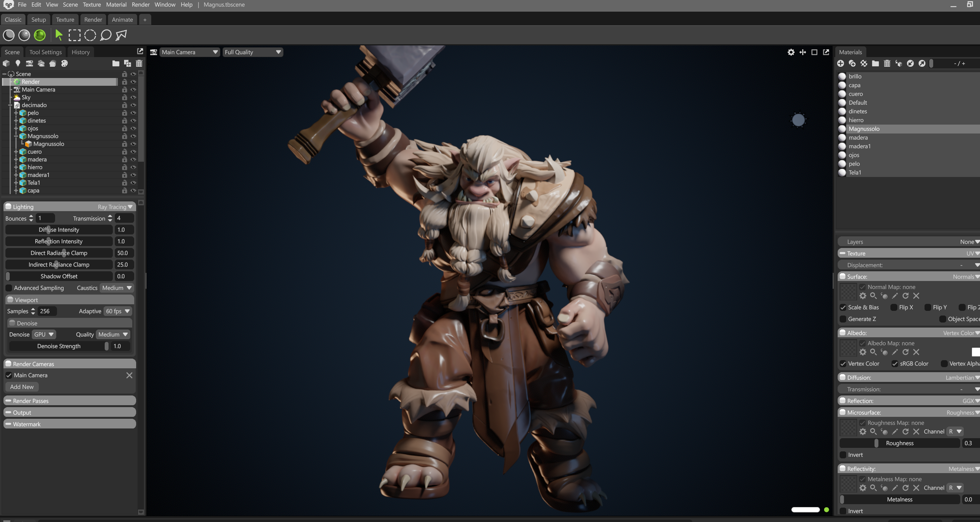Screen dimensions: 980x522
Task: Click the Roughness slider
Action: [899, 443]
